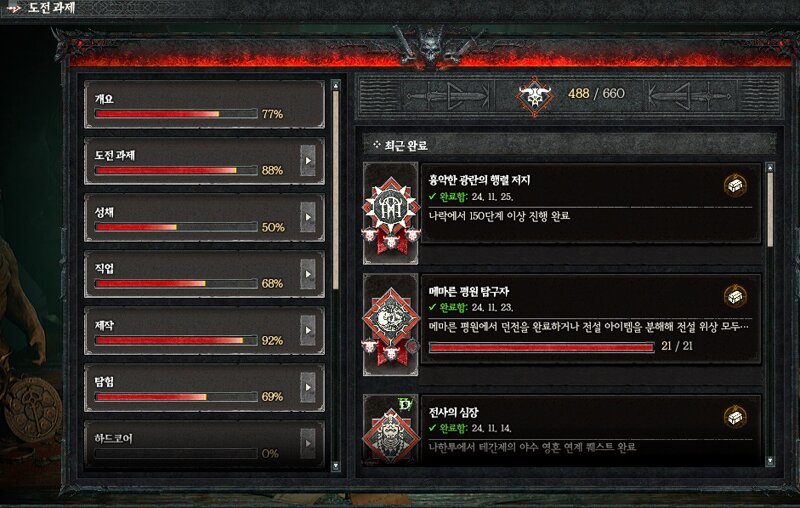Expand the 도전 과제 category arrow
Viewport: 800px width, 508px height.
coord(308,161)
